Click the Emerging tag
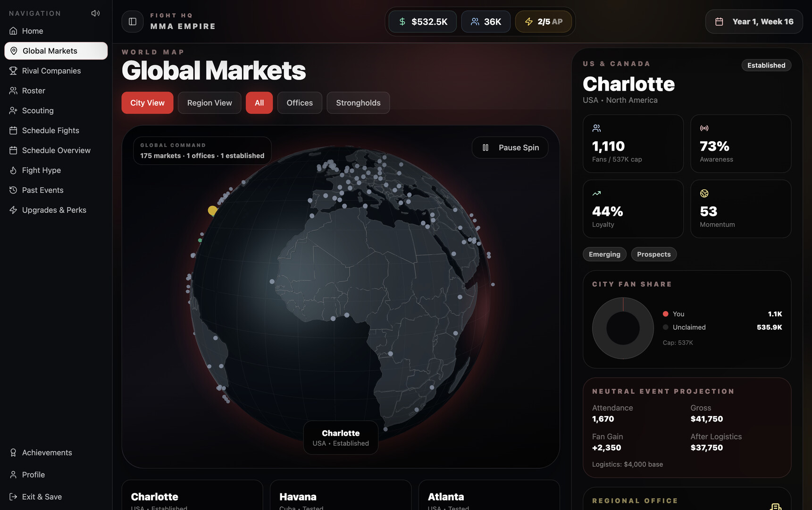This screenshot has height=510, width=812. pos(604,254)
